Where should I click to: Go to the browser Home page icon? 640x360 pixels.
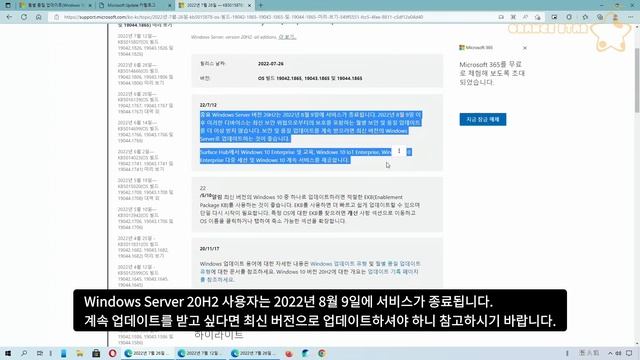pyautogui.click(x=39, y=17)
